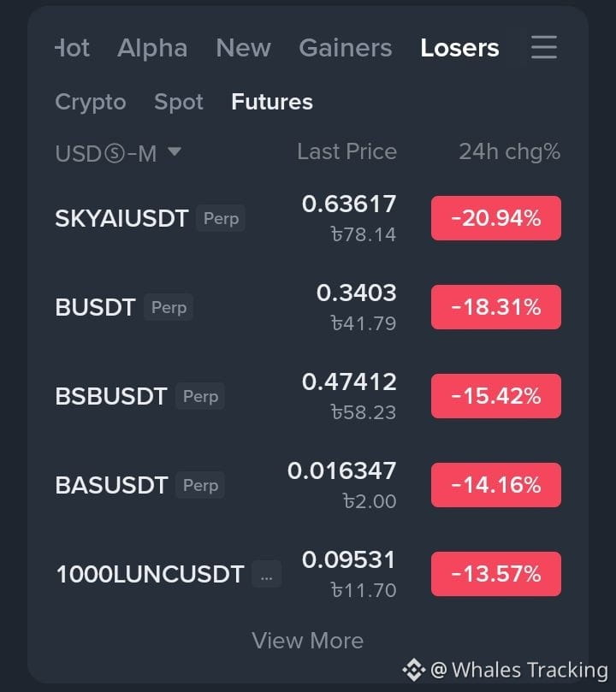
Task: Select the Crypto sub-tab
Action: point(91,102)
